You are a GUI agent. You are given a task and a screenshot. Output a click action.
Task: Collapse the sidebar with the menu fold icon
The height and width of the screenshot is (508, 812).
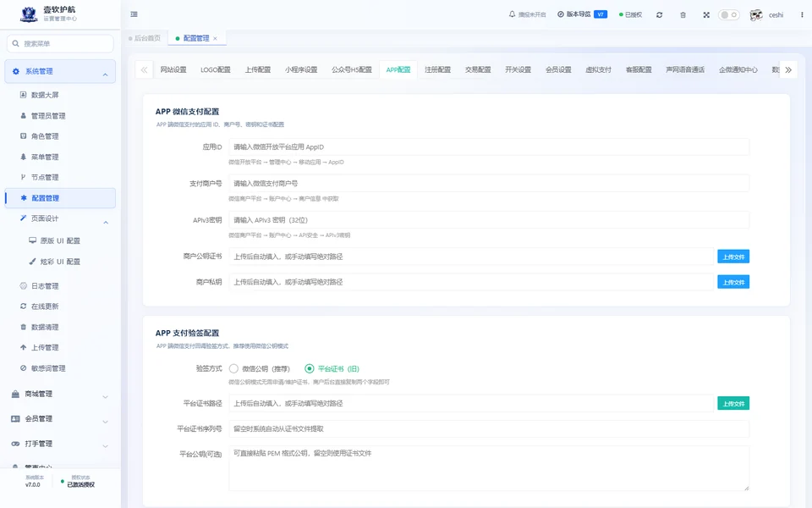click(134, 14)
